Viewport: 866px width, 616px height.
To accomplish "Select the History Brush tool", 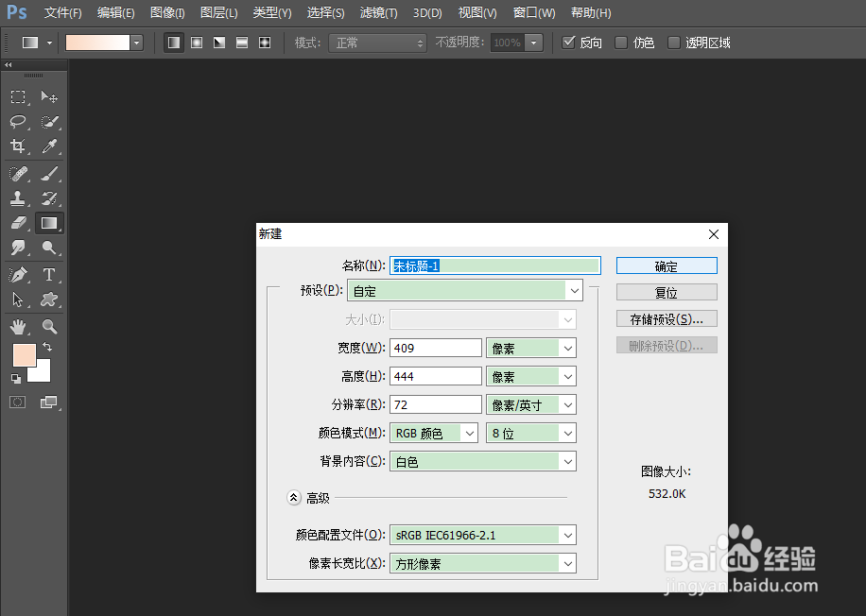I will coord(49,198).
